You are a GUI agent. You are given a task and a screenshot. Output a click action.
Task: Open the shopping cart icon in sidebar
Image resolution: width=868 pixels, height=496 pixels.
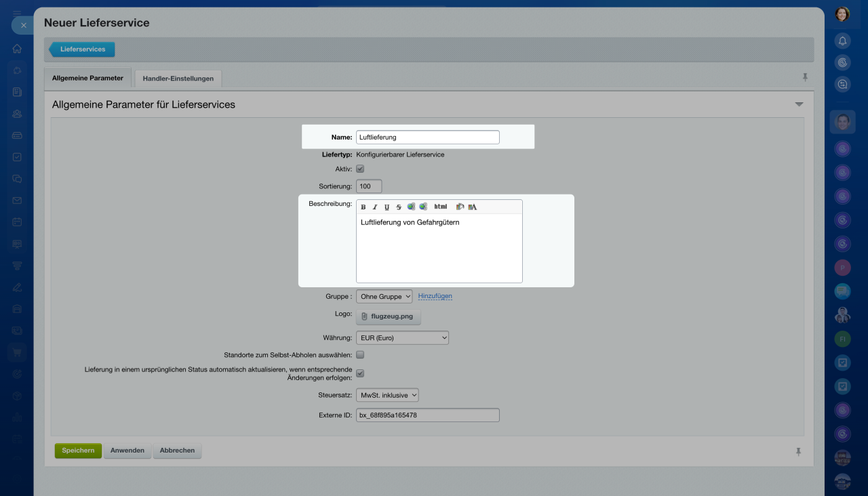[17, 352]
